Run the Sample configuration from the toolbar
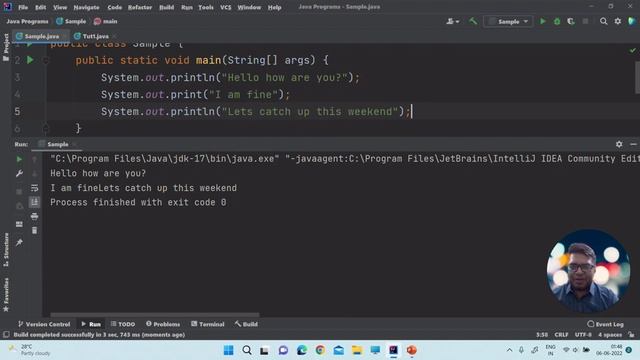This screenshot has width=640, height=360. coord(542,21)
